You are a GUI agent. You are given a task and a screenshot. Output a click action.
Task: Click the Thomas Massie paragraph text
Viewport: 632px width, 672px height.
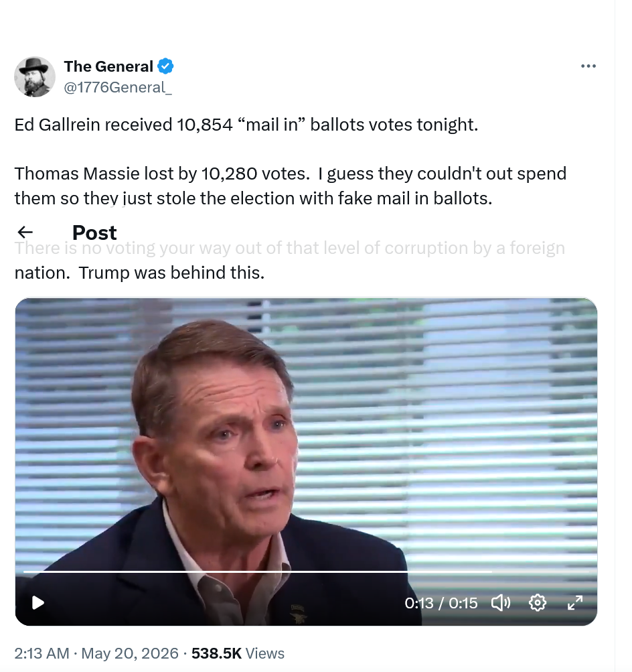(291, 186)
